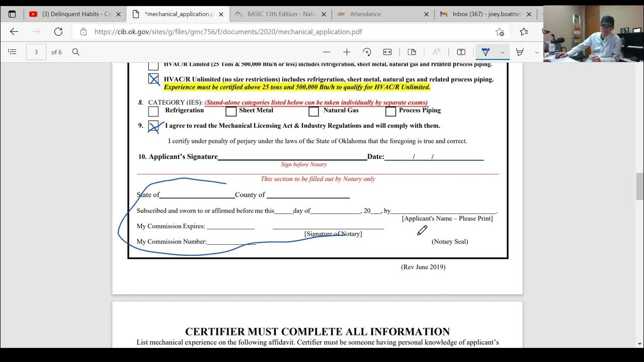
Task: Click 'This section to be filled out by Notary only'
Action: click(317, 179)
